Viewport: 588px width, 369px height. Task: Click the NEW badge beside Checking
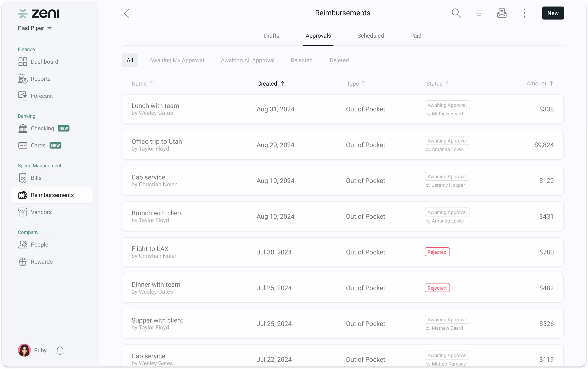coord(64,128)
